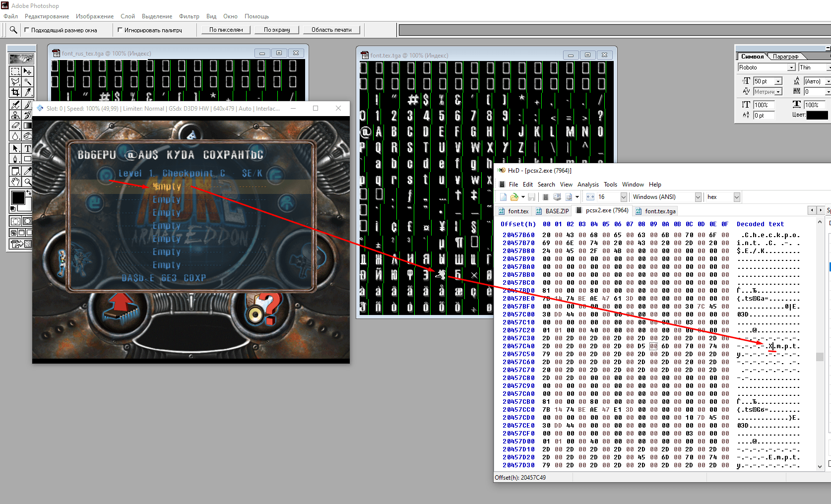Image resolution: width=831 pixels, height=504 pixels.
Task: Switch to the 'Параграф' panel tab
Action: point(785,57)
